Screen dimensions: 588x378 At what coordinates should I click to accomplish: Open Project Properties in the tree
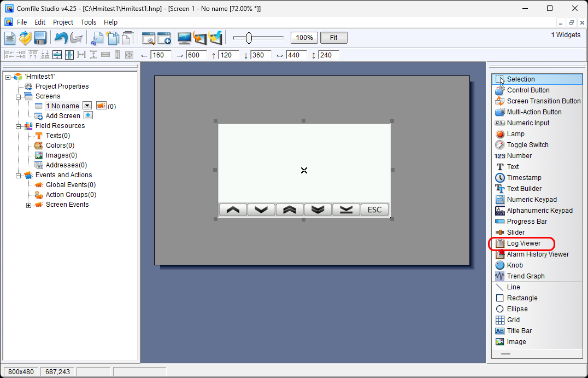point(62,86)
